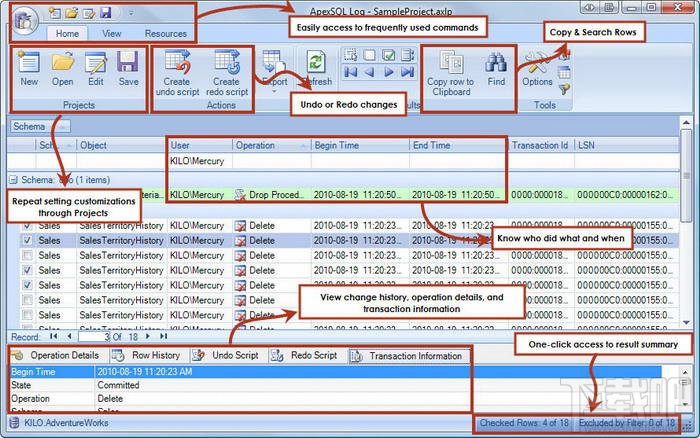Go to previous result using ribbon arrow
This screenshot has height=438, width=700.
pos(369,72)
